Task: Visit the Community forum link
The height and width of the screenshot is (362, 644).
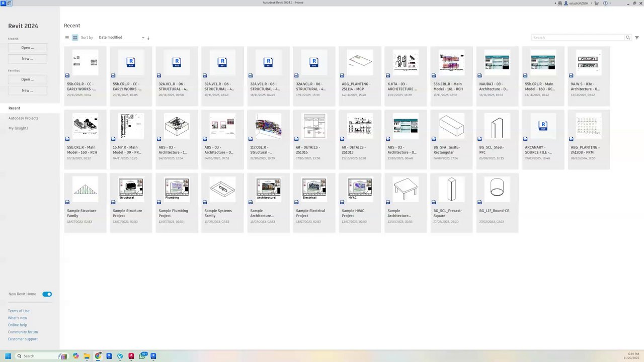Action: coord(23,332)
